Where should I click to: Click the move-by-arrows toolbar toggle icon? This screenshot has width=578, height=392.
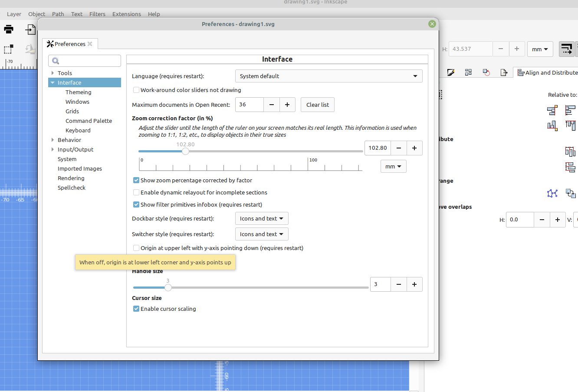point(566,49)
